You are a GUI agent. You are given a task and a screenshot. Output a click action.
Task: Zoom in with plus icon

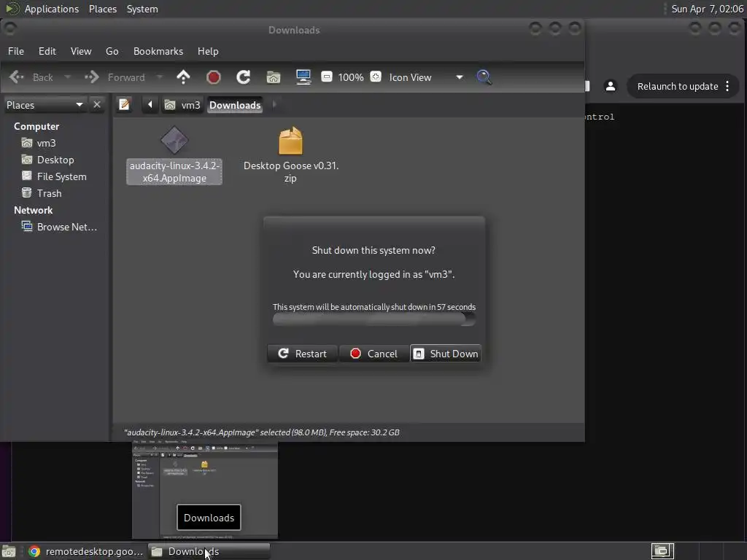point(376,77)
